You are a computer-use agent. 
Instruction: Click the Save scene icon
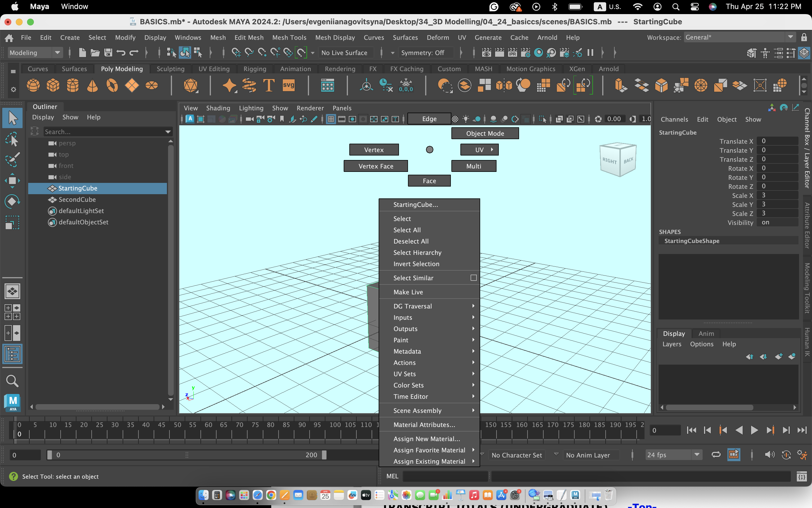[108, 53]
